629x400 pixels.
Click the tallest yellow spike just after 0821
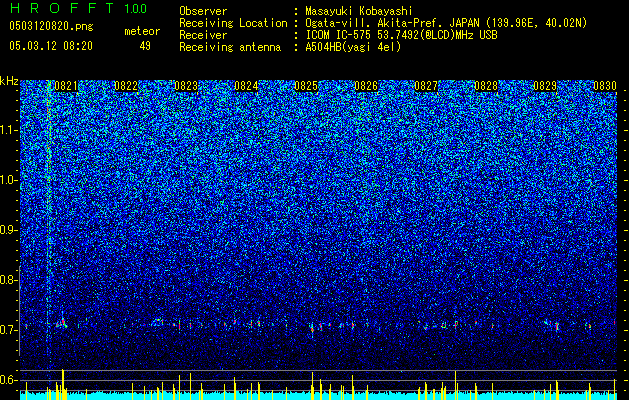point(63,384)
